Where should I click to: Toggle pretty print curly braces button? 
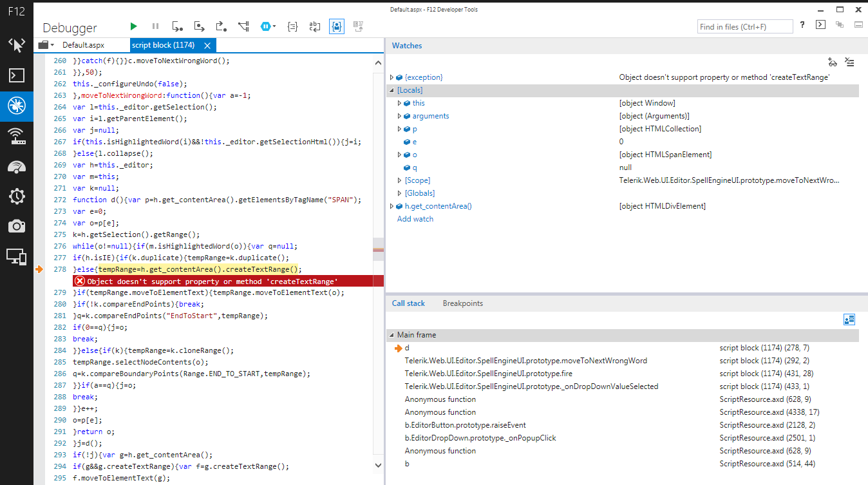292,26
